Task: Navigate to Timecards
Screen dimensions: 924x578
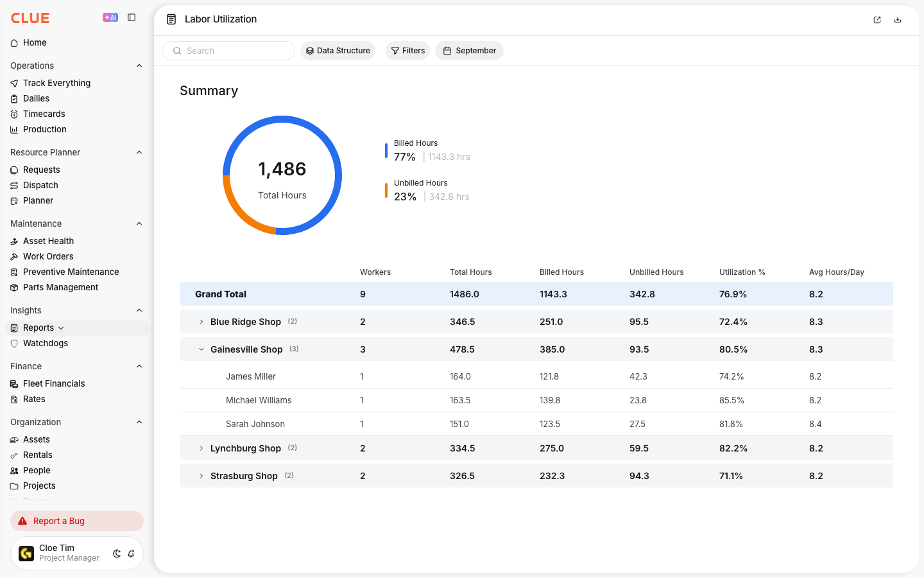Action: 44,114
